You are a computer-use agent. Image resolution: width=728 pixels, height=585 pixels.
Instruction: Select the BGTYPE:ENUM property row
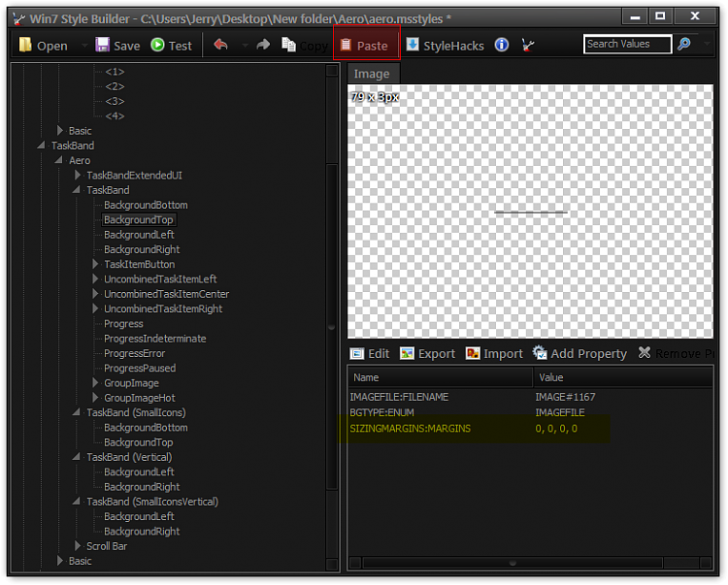pos(530,412)
